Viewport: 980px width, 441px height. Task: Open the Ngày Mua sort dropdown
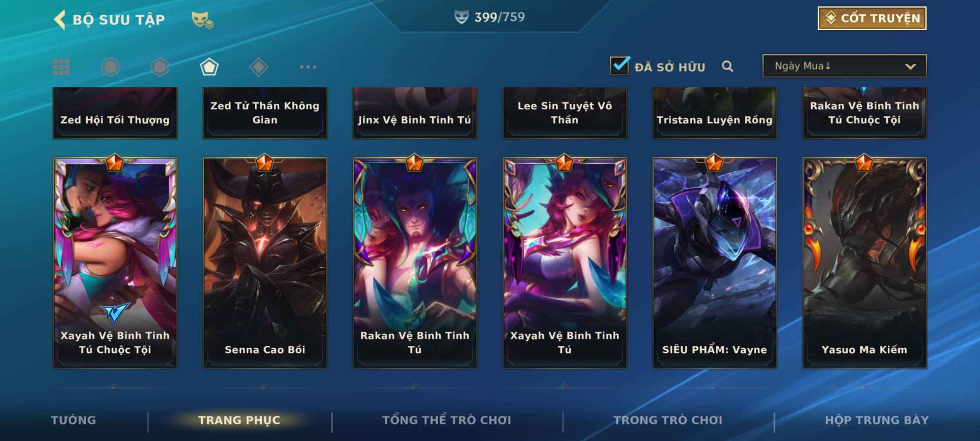click(844, 66)
